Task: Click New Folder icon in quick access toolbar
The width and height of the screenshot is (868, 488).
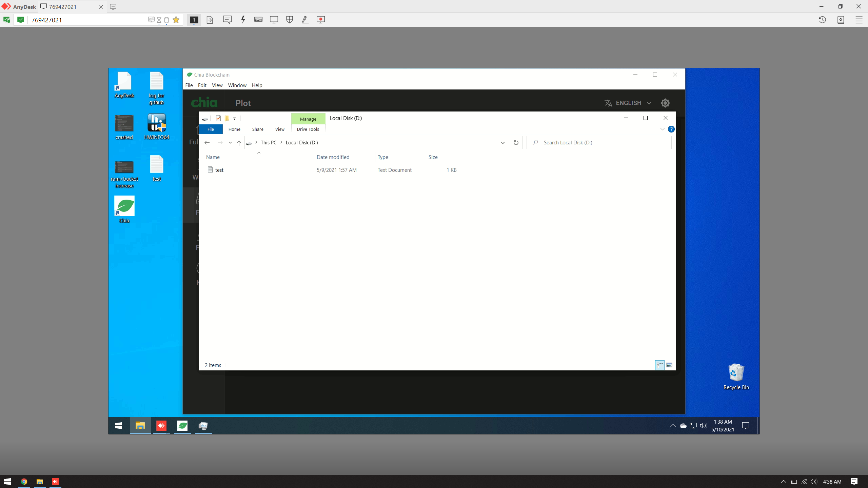Action: click(227, 118)
